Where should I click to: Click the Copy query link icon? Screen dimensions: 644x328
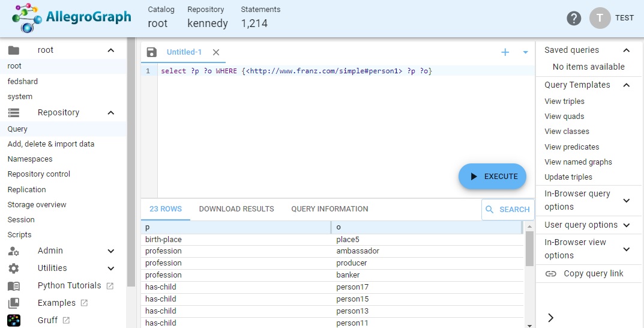(550, 274)
